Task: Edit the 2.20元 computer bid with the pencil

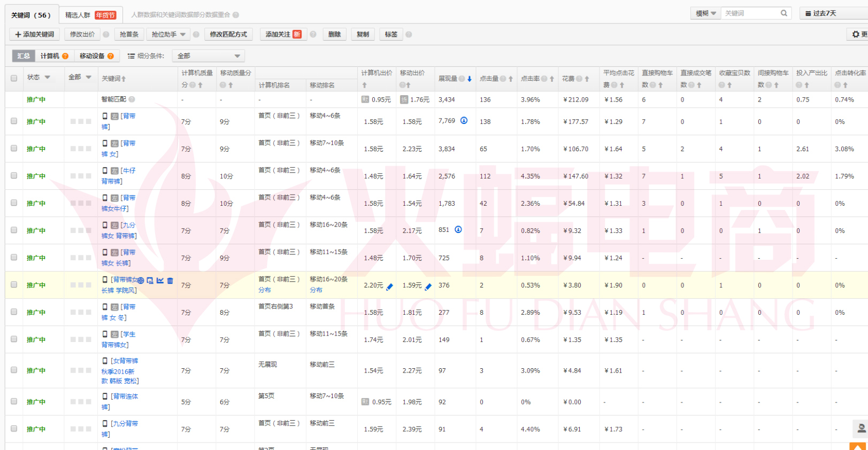Action: click(x=389, y=286)
